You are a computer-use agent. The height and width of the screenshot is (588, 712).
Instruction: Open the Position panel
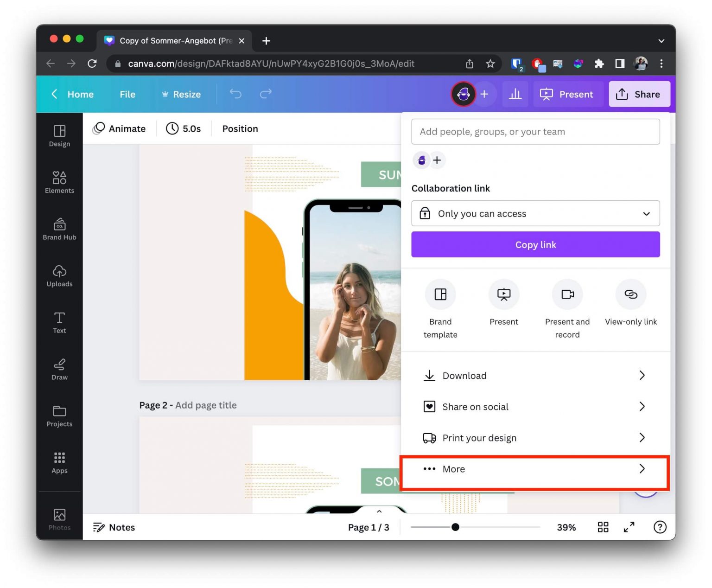(240, 128)
